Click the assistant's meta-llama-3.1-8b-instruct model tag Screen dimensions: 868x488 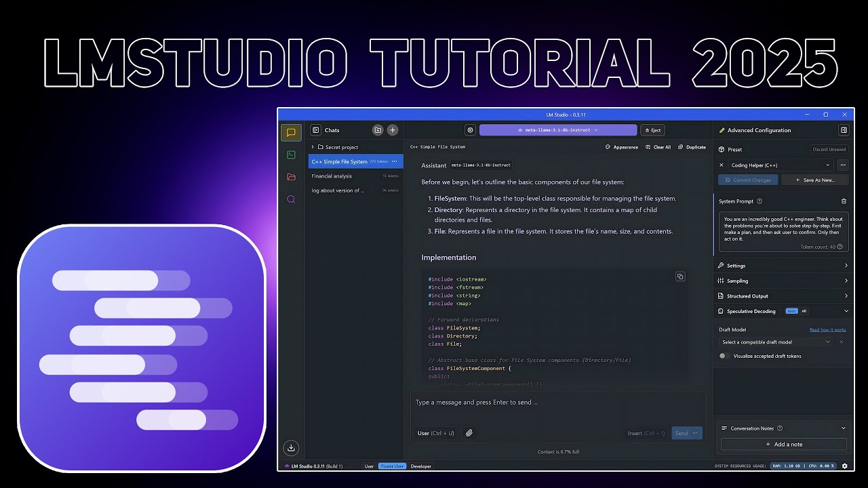(x=481, y=165)
